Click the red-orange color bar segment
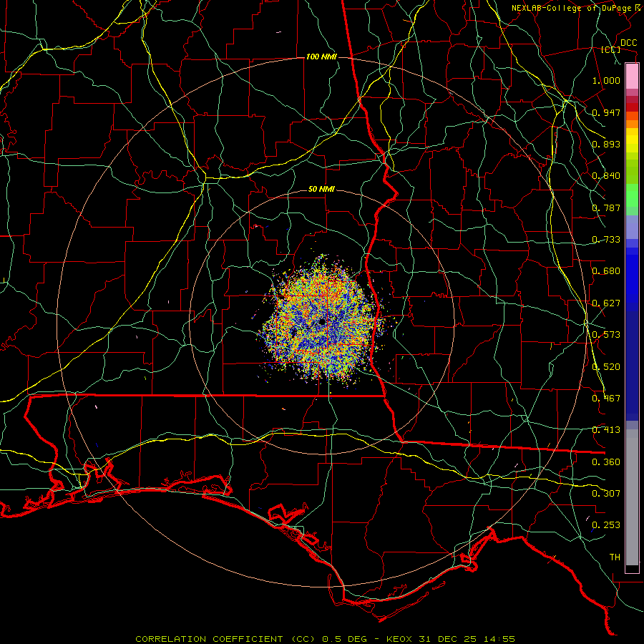This screenshot has height=644, width=644. pyautogui.click(x=632, y=116)
